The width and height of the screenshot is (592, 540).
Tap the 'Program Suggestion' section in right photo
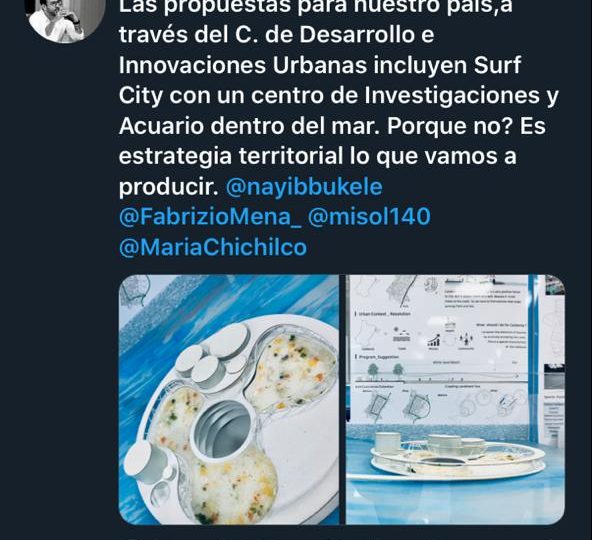tap(376, 357)
